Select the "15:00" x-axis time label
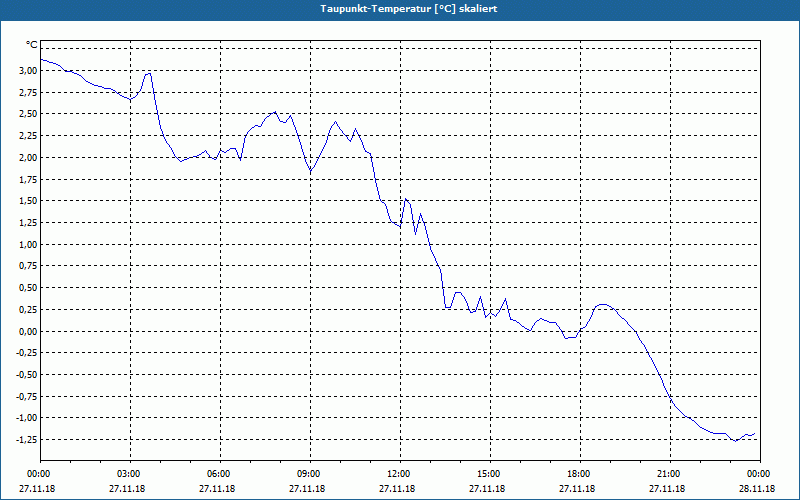 490,474
